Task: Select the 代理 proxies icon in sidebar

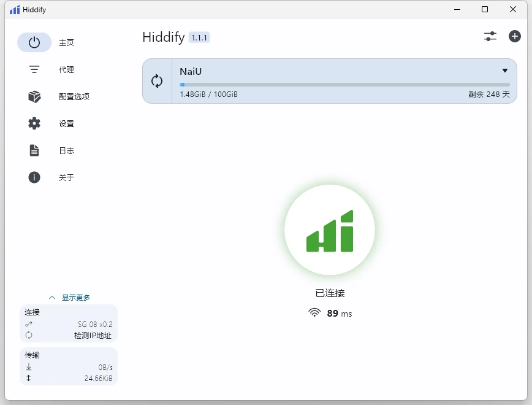Action: click(34, 69)
